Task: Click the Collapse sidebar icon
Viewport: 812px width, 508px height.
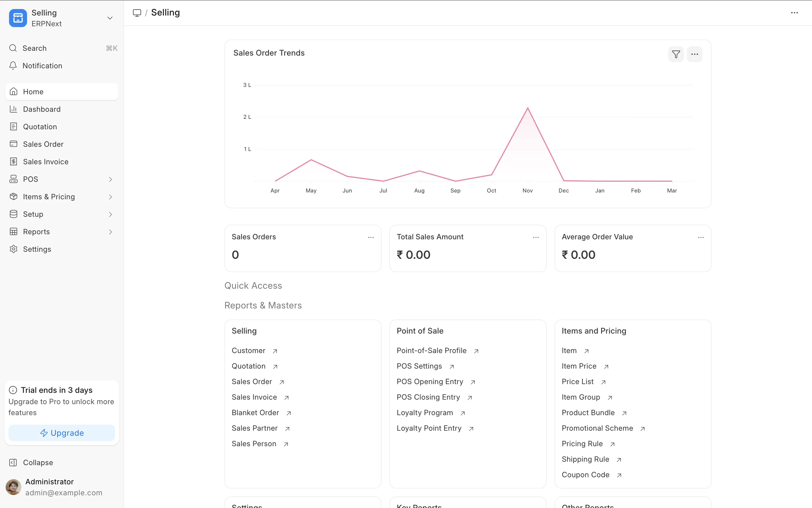Action: click(x=13, y=462)
